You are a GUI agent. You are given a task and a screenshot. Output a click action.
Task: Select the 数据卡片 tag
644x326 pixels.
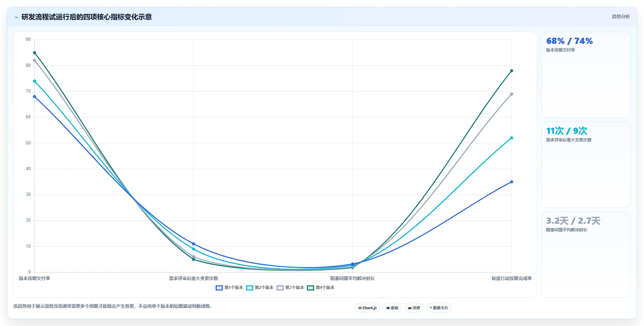coord(439,308)
